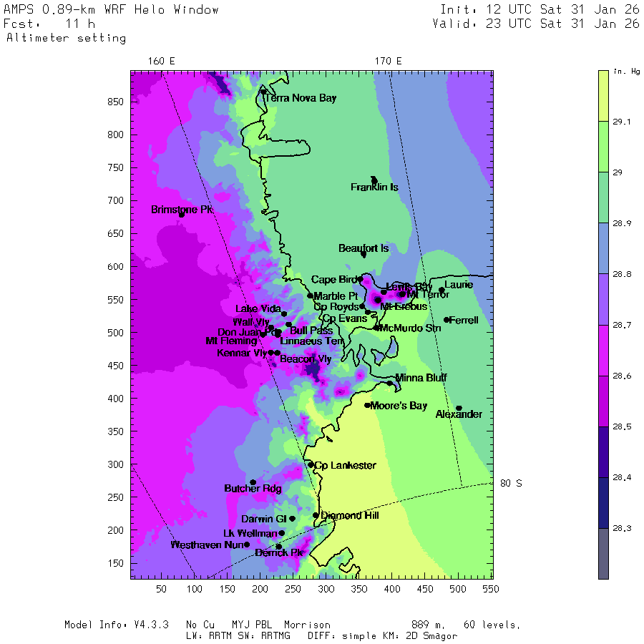Screen dimensions: 644x644
Task: Click the 'McMurdo Stn' map label
Action: (410, 328)
